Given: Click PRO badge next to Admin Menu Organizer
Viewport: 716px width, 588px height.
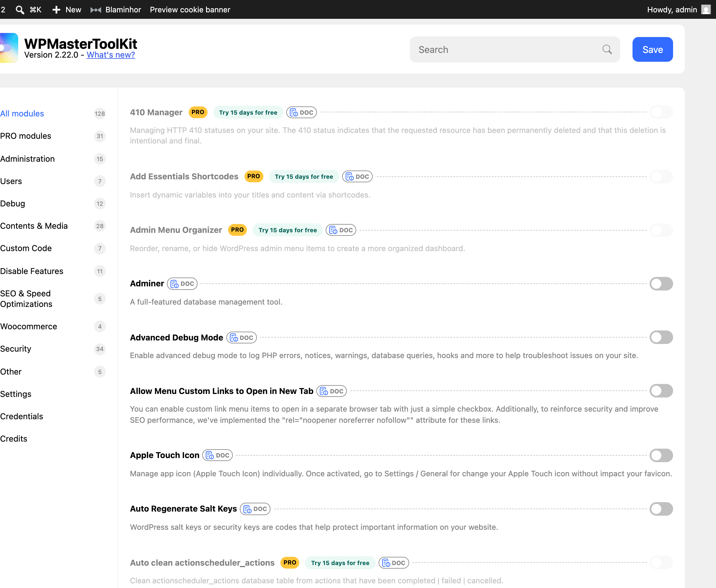Looking at the screenshot, I should click(x=237, y=230).
